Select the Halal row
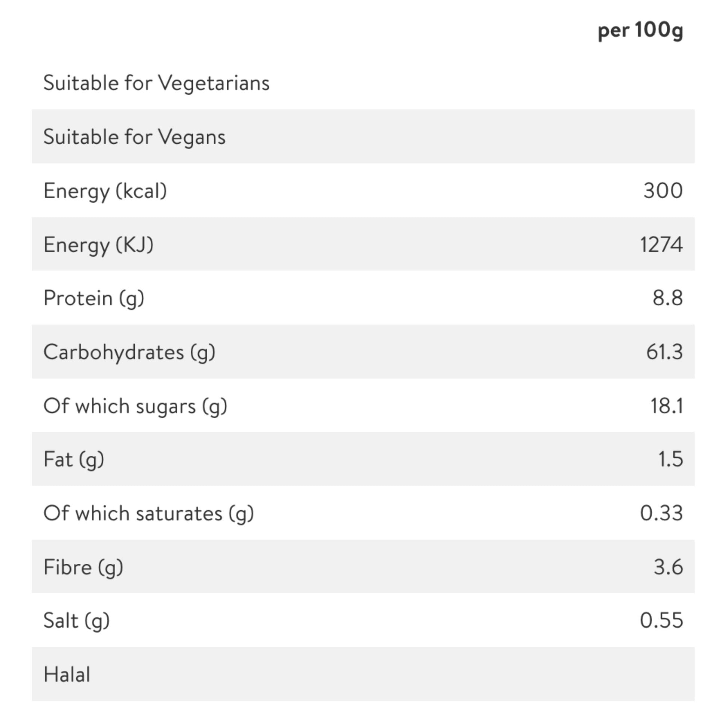This screenshot has height=728, width=728. 363,675
